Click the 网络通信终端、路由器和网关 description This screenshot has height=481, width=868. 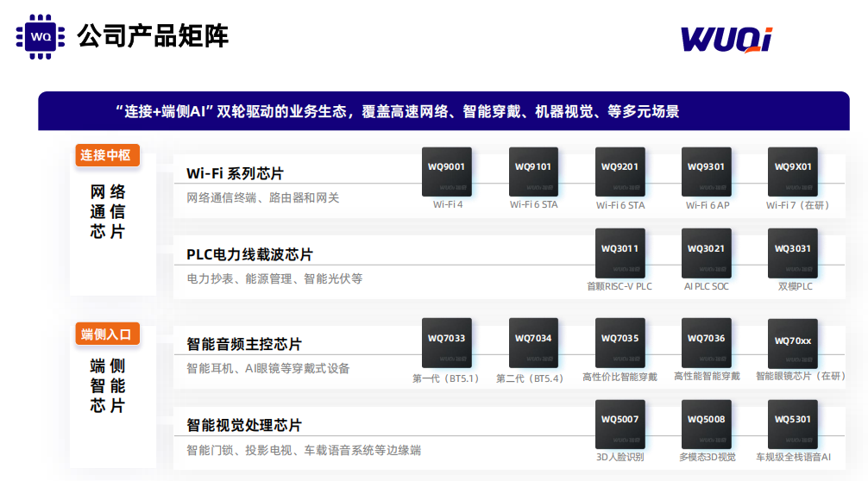pyautogui.click(x=263, y=198)
